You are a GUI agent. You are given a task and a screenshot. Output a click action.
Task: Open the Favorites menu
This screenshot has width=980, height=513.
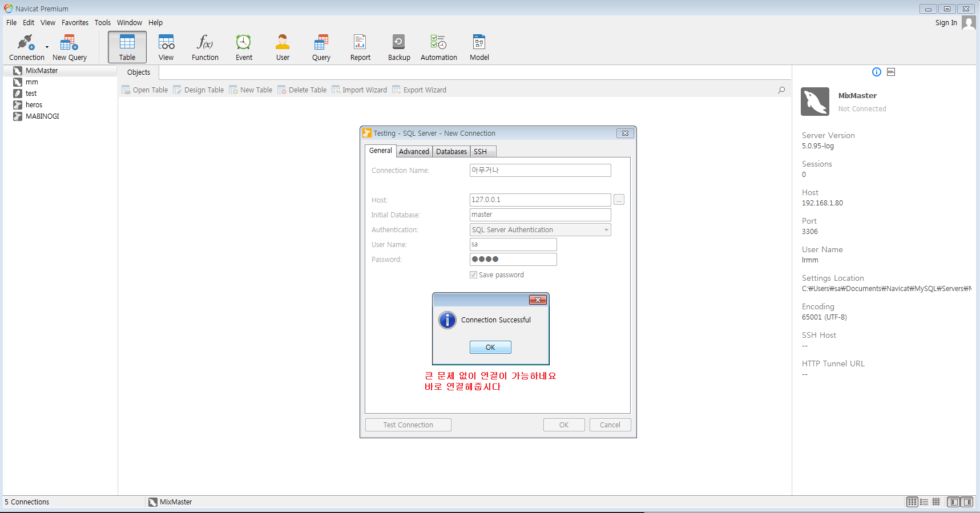click(75, 23)
